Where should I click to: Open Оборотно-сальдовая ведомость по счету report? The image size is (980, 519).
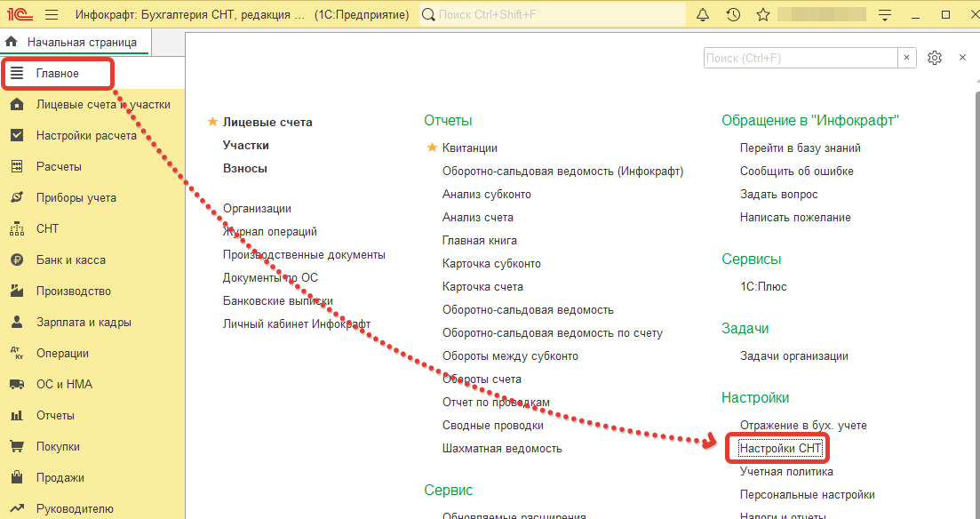click(x=552, y=333)
